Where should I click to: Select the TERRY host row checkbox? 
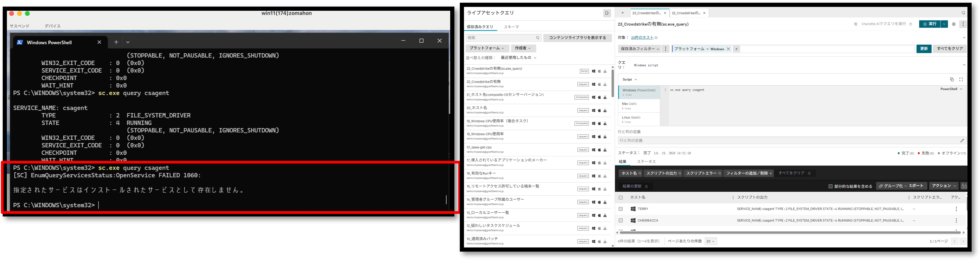tap(621, 209)
